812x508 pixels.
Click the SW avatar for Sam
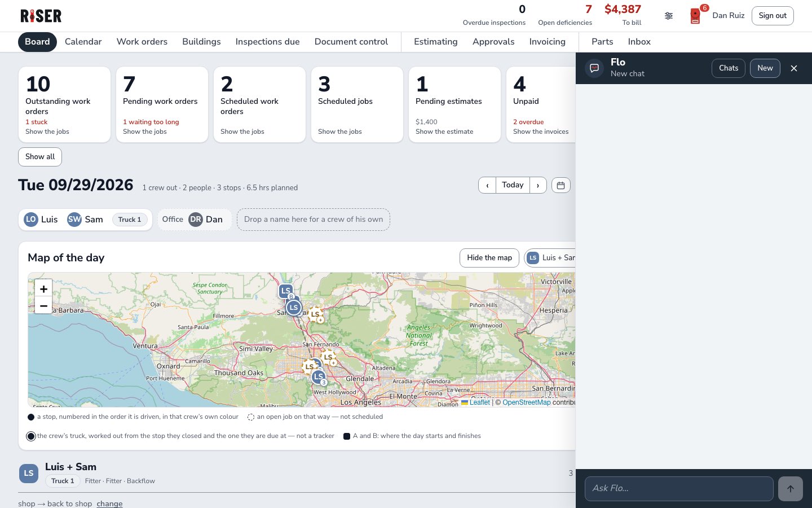[74, 220]
